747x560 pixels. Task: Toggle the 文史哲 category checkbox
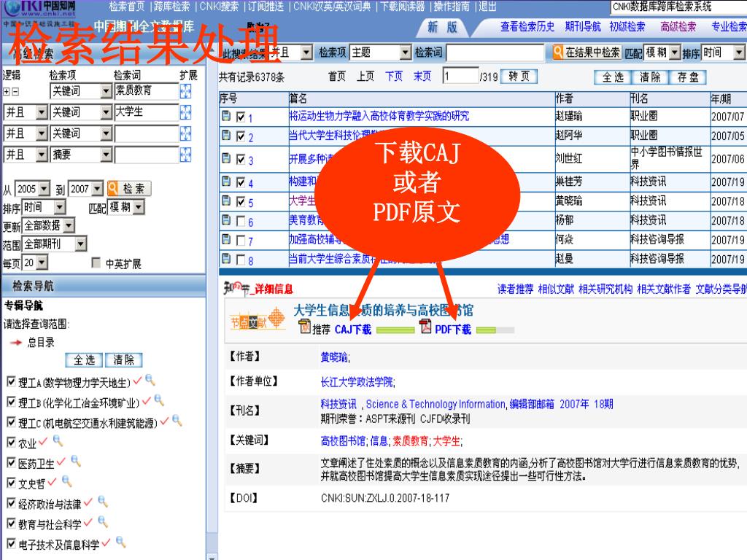12,483
